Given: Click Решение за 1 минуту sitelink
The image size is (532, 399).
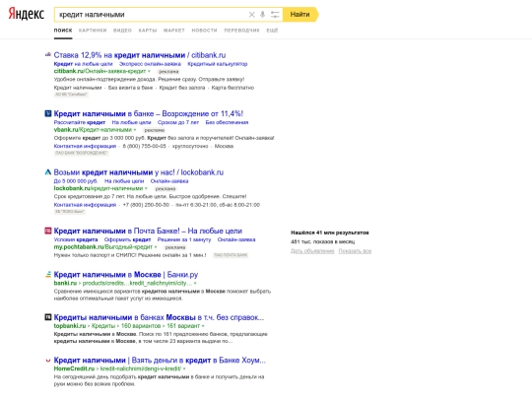Looking at the screenshot, I should pos(184,239).
